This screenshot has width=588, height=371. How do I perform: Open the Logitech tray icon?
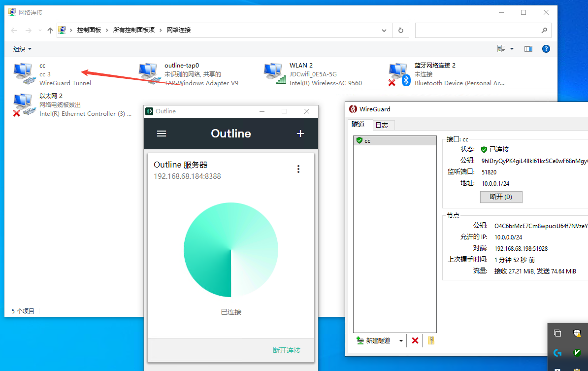pos(557,353)
